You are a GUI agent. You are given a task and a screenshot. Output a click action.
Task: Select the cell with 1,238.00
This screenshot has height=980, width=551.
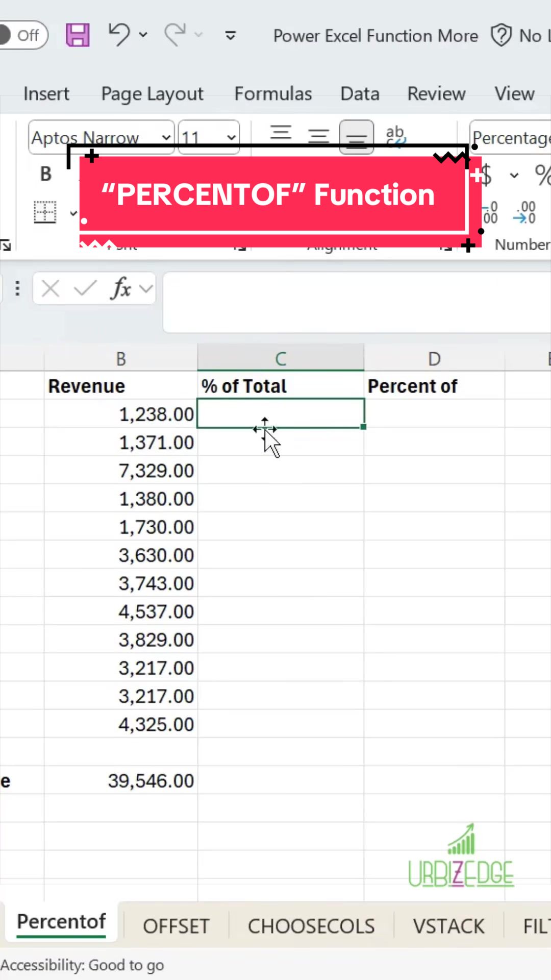point(121,414)
